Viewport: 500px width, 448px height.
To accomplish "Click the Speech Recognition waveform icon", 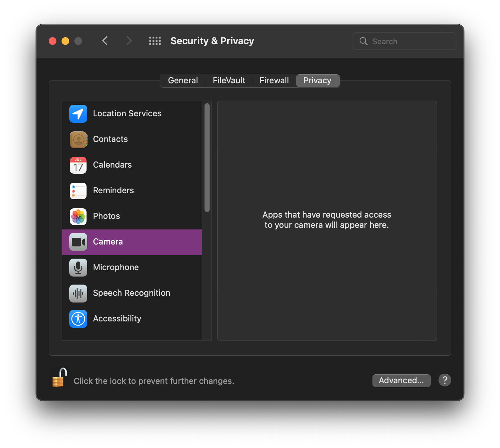I will coord(78,293).
